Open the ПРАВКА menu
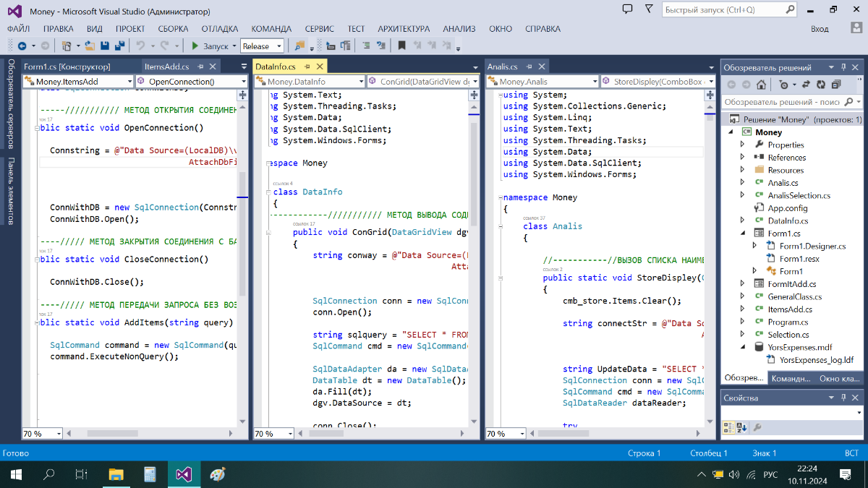This screenshot has width=868, height=488. 59,29
